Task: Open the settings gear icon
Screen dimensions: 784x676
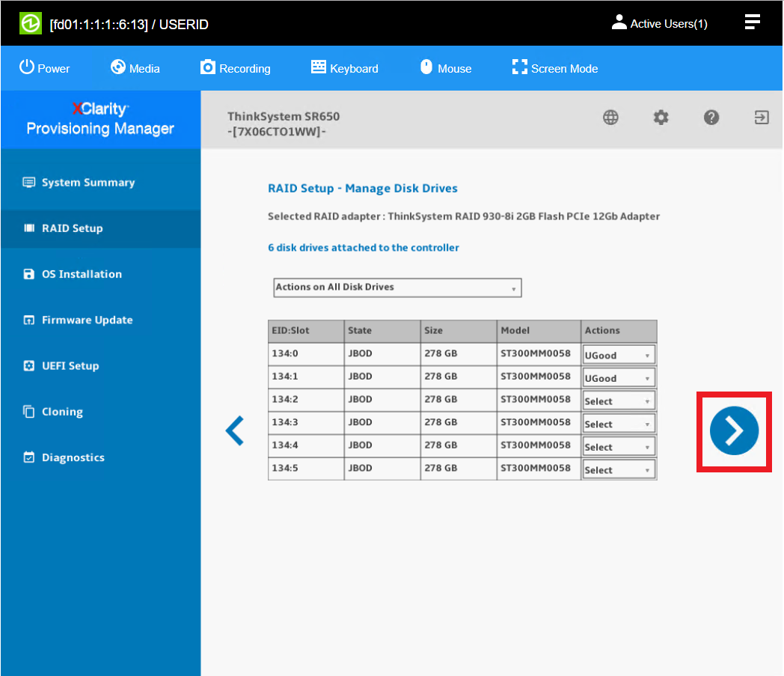Action: click(x=661, y=118)
